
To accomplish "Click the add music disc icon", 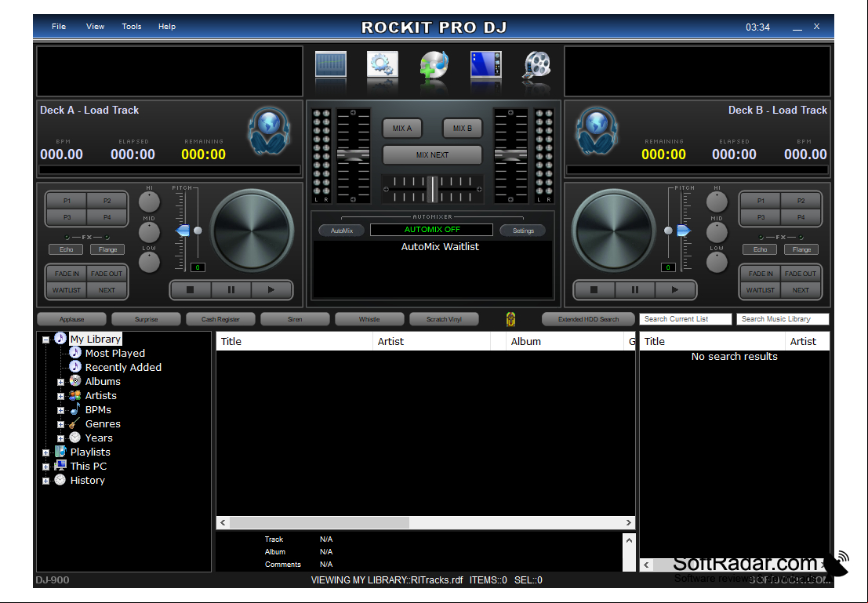I will [x=434, y=65].
